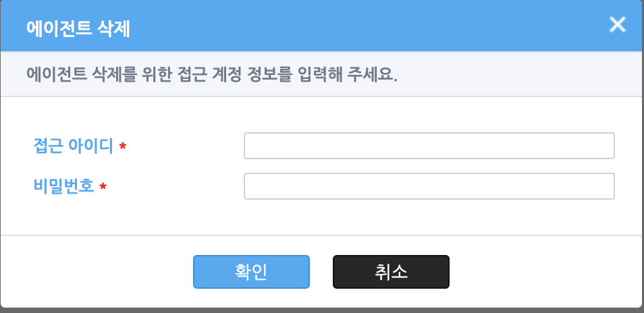
Task: Select the 비밀번호 field label
Action: point(63,187)
